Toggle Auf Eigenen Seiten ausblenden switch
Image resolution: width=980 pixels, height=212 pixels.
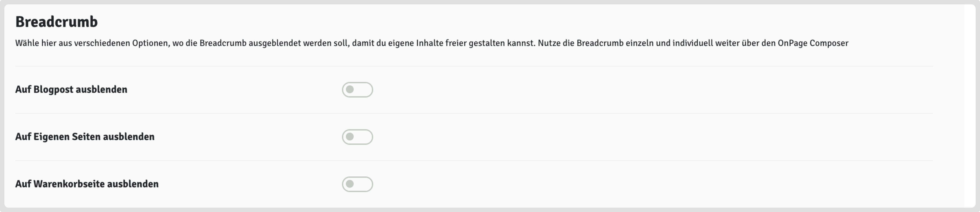357,137
